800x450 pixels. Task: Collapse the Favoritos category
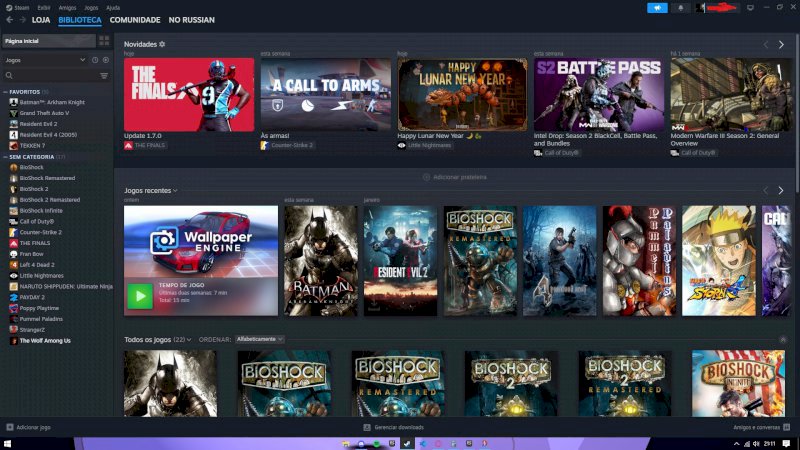(x=5, y=91)
